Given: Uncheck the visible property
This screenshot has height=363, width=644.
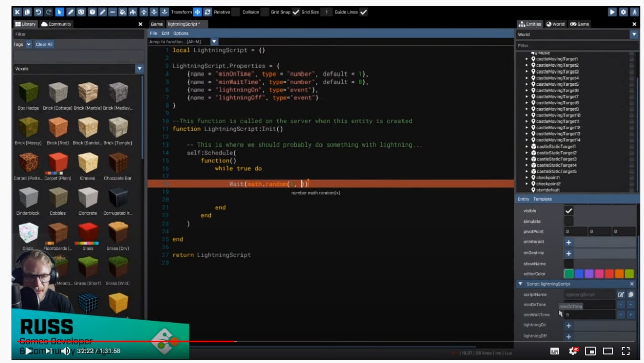Looking at the screenshot, I should click(569, 211).
